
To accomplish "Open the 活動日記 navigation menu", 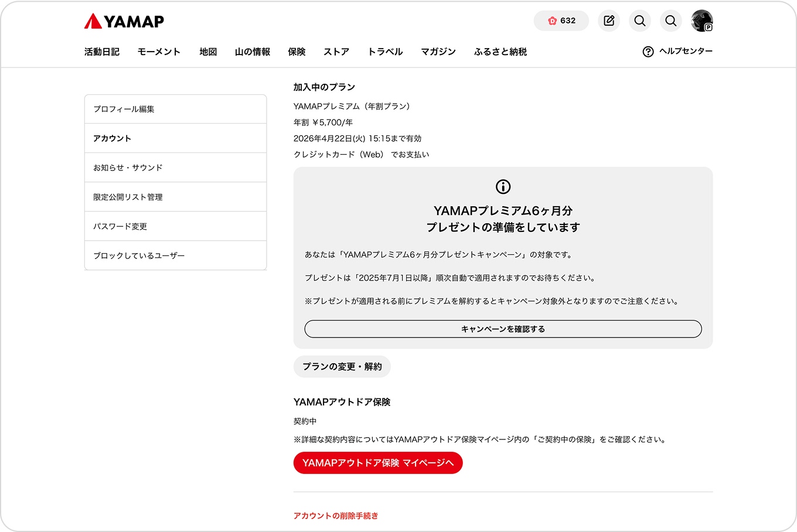I will [x=101, y=52].
